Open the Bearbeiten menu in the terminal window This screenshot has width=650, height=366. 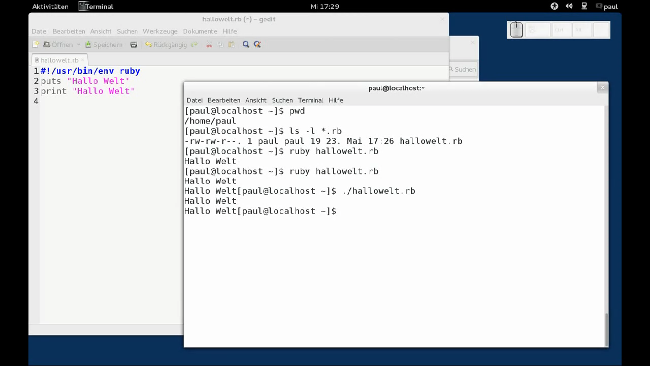(x=224, y=100)
